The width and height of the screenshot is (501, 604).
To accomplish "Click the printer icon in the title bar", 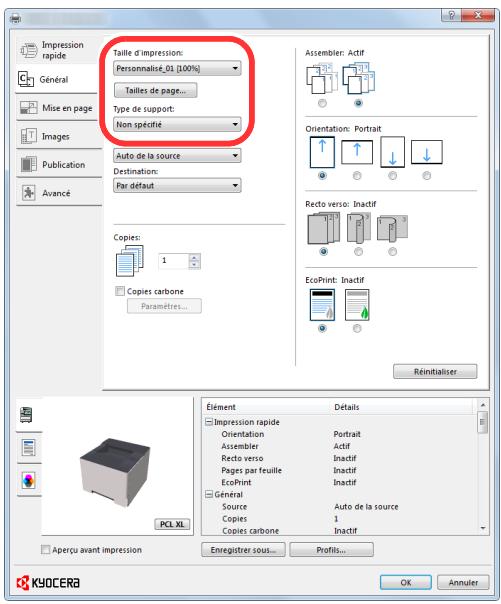I will (x=15, y=18).
